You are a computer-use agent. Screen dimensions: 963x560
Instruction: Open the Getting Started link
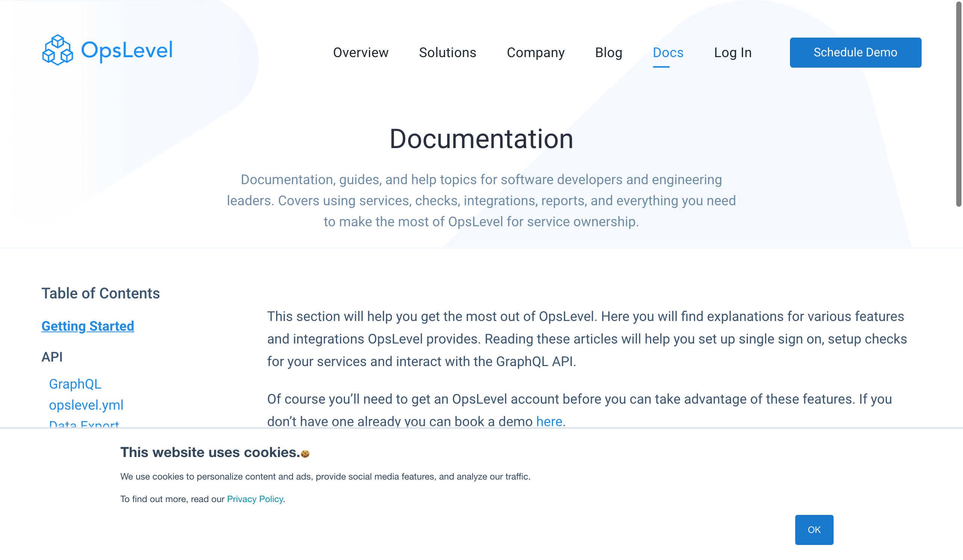click(88, 326)
